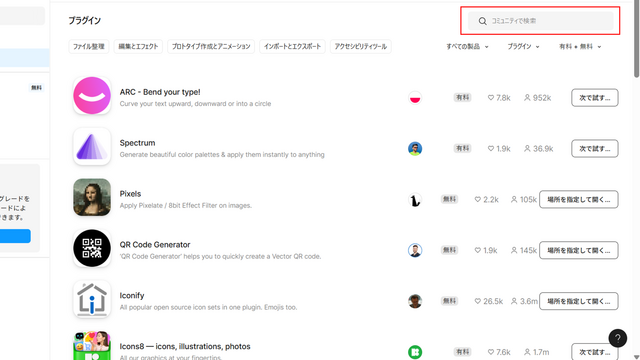Like Iconify plugin heart icon
Image resolution: width=640 pixels, height=360 pixels.
pyautogui.click(x=478, y=301)
